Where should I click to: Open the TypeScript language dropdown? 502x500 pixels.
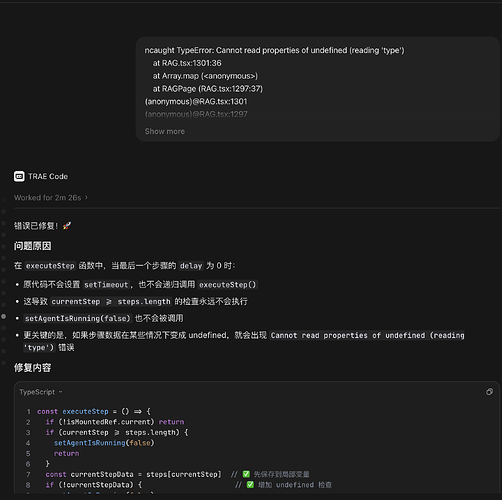(x=41, y=392)
